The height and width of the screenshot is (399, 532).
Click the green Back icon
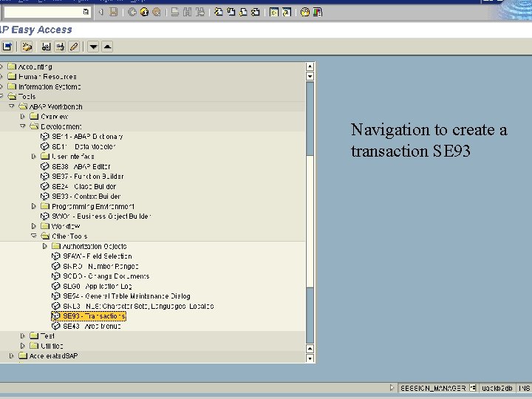[132, 13]
